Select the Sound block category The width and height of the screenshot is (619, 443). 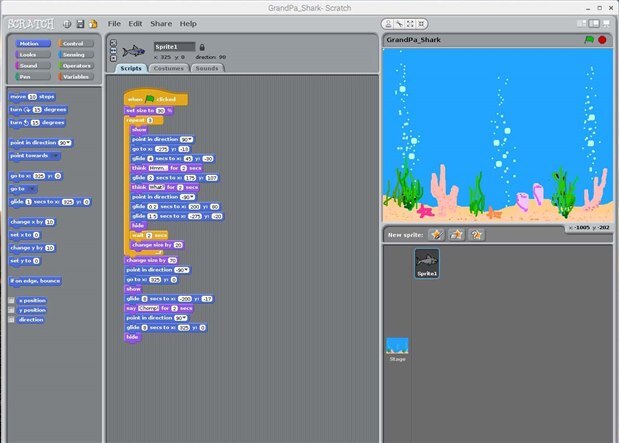coord(33,66)
